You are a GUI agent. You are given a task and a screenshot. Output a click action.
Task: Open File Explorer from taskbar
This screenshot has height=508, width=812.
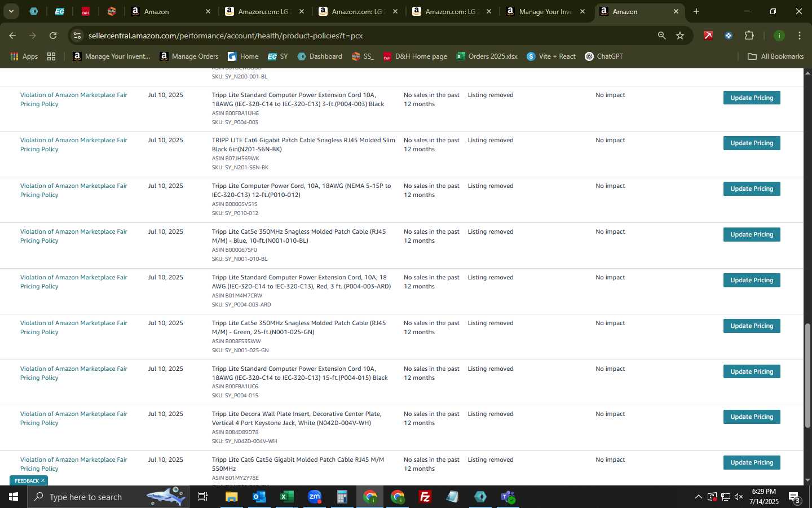pyautogui.click(x=232, y=497)
